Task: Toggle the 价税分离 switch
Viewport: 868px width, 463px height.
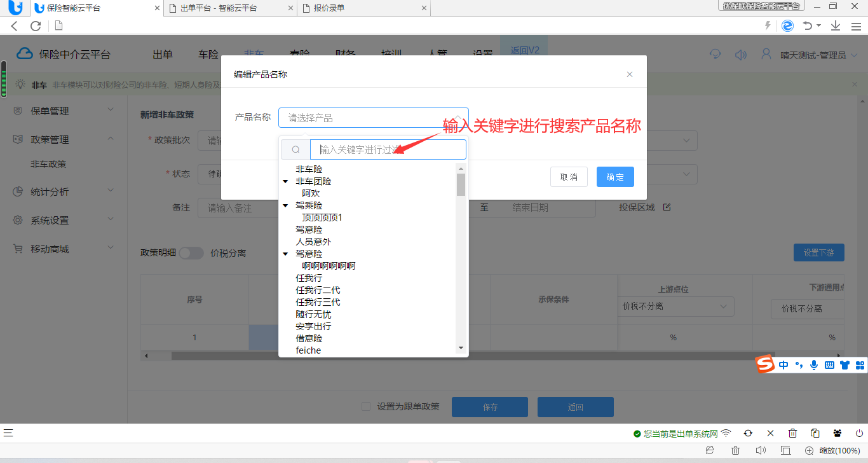Action: coord(191,253)
